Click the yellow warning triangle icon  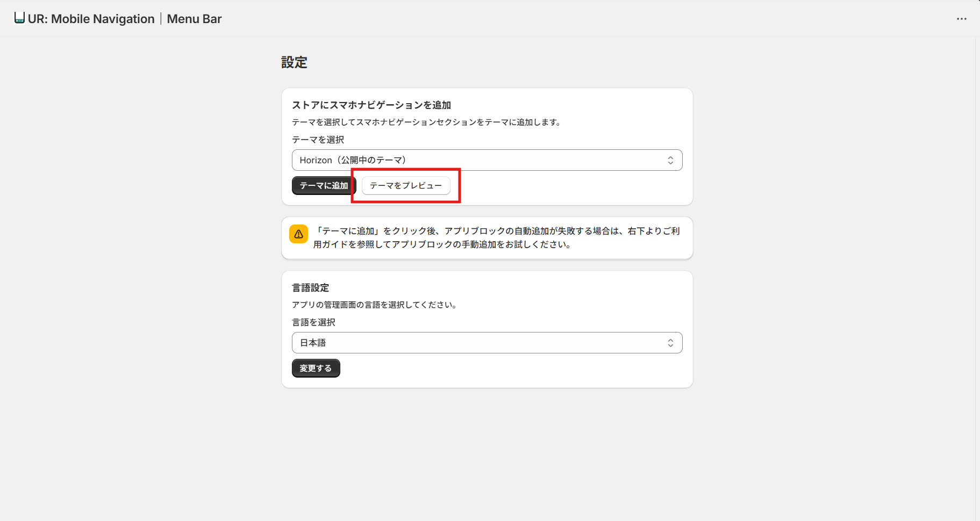coord(299,234)
